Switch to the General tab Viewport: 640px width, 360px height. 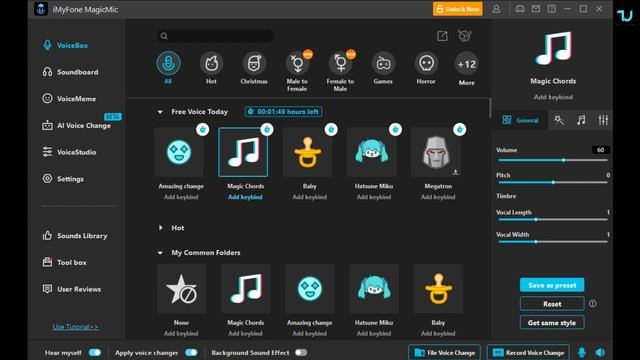tap(520, 120)
